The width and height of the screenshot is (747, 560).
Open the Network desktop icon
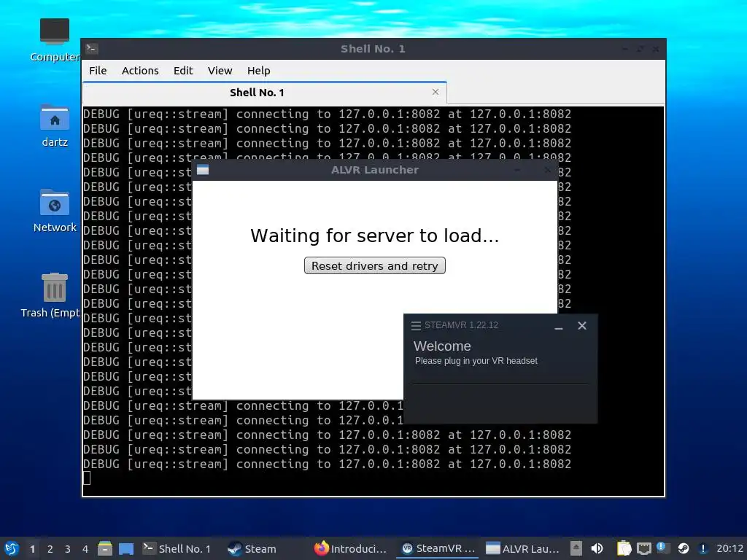pos(54,211)
